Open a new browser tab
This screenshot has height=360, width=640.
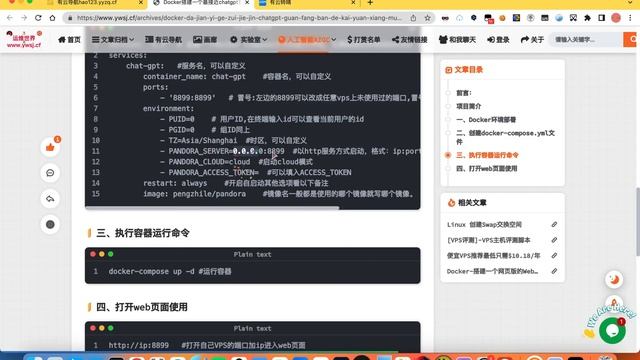[x=370, y=3]
